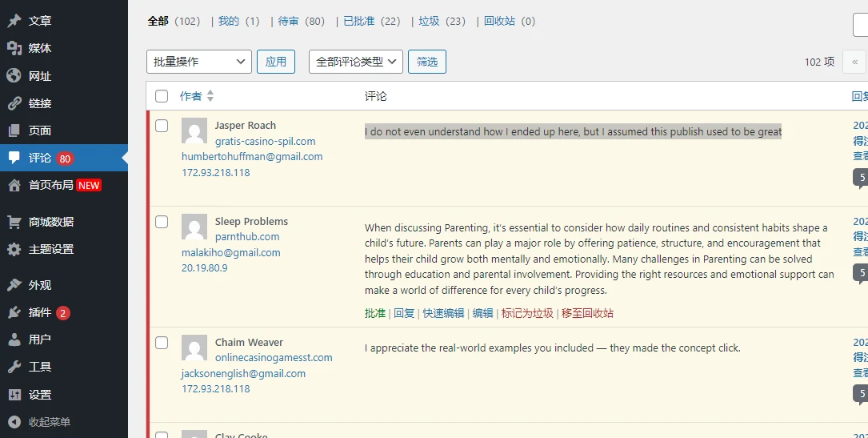Click the email humbertohuffman@gmail.com
868x438 pixels.
click(x=252, y=157)
